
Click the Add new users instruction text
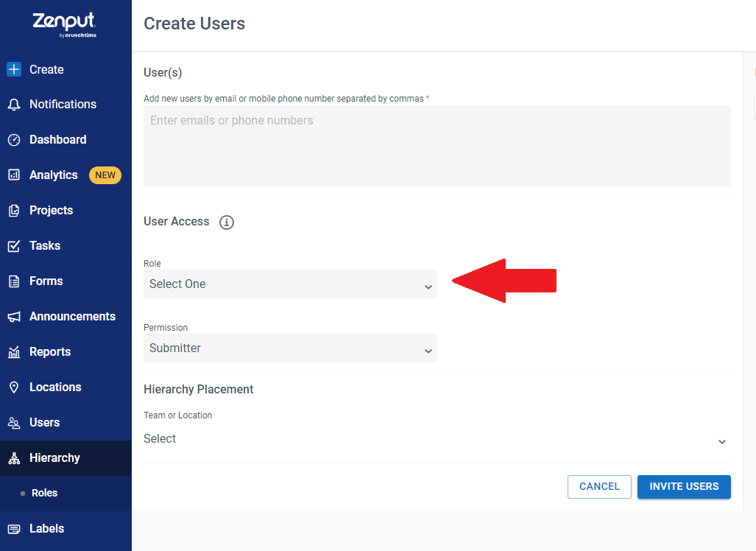click(283, 99)
